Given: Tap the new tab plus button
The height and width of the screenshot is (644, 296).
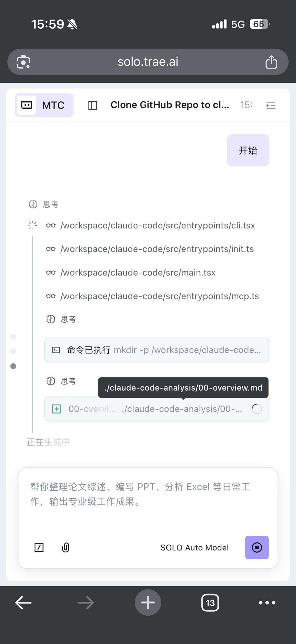Looking at the screenshot, I should coord(148,603).
